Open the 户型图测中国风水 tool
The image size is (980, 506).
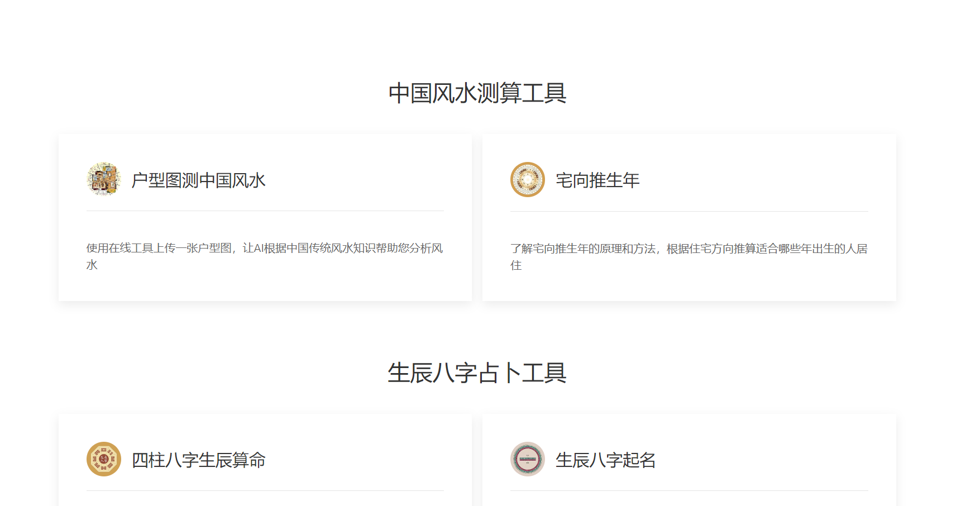point(200,180)
